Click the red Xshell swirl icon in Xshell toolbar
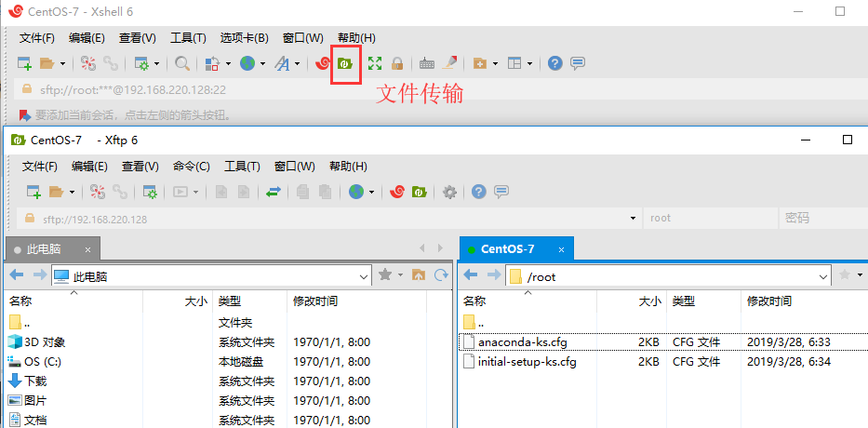The image size is (868, 428). (323, 63)
